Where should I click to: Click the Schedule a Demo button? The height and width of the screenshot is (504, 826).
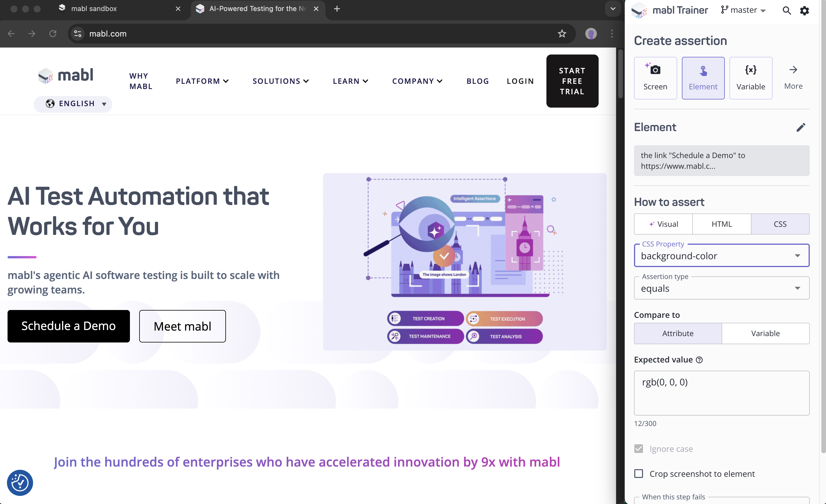point(68,326)
